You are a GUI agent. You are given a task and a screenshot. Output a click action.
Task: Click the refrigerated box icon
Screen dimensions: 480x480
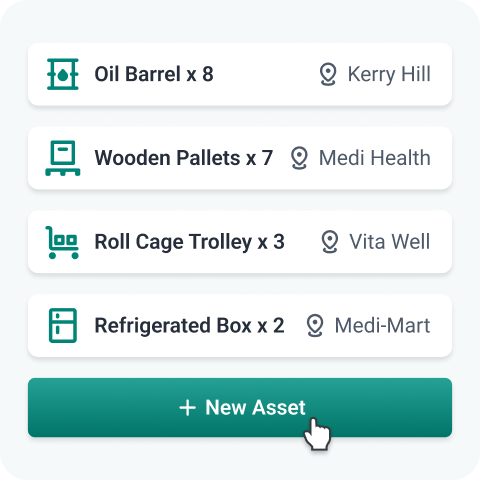[x=63, y=326]
